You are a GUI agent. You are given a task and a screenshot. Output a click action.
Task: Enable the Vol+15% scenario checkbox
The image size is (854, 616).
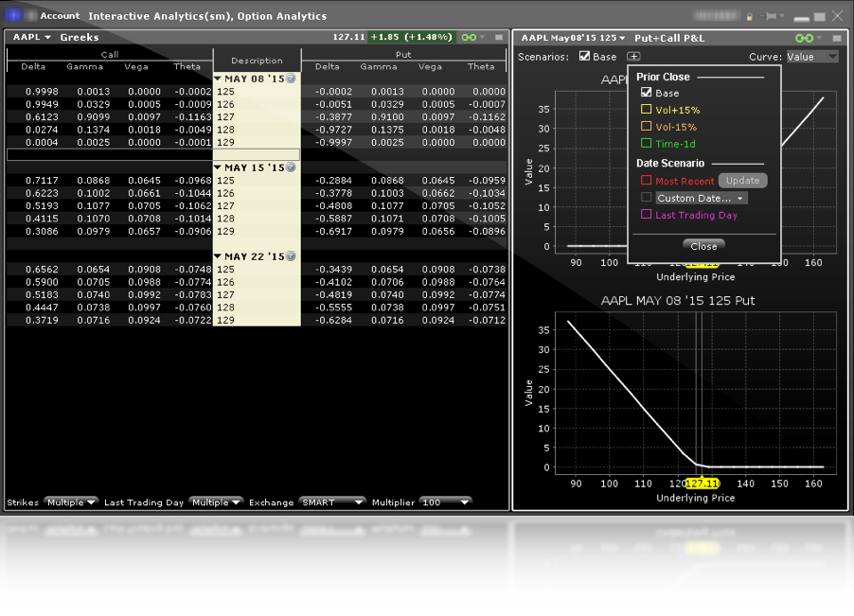pyautogui.click(x=647, y=110)
